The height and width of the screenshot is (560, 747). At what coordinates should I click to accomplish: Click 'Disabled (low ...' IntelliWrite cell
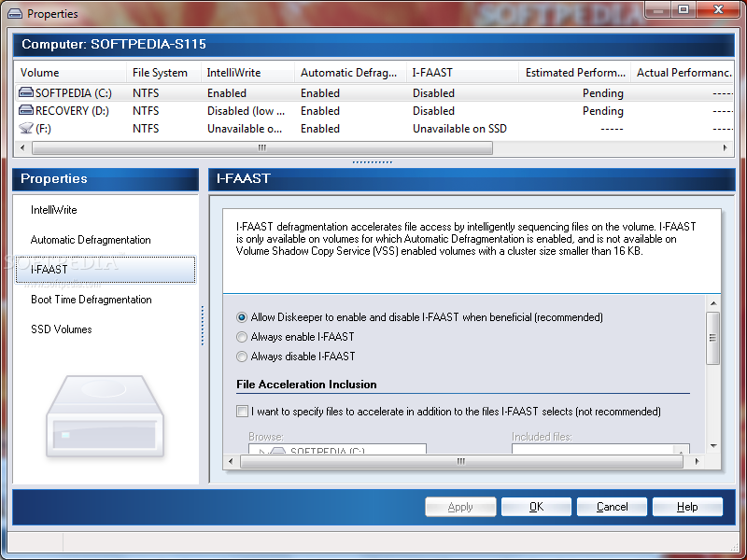point(246,110)
